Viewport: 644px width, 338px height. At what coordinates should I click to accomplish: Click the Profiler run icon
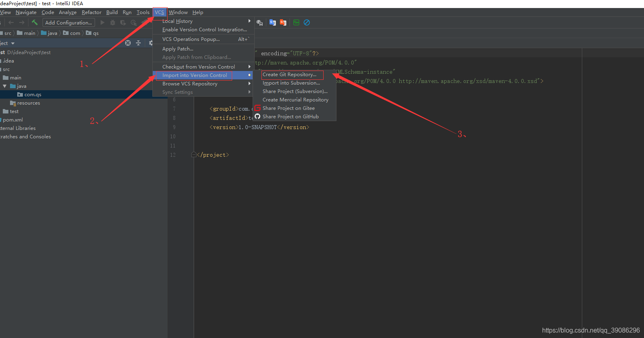(134, 23)
